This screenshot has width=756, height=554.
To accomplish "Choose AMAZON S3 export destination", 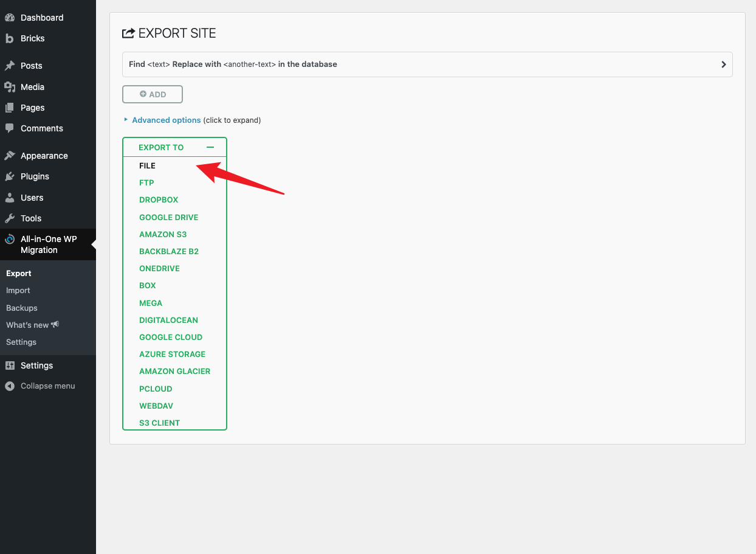I will point(163,234).
